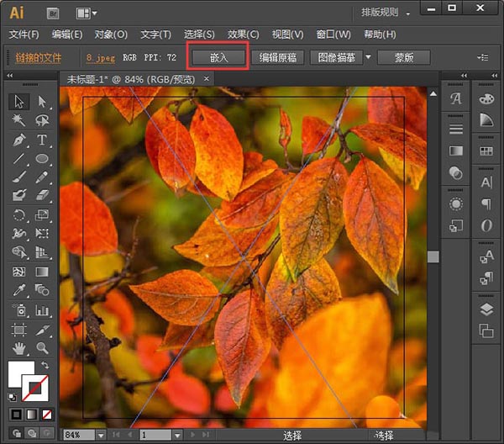Open the Type (文字) menu
Viewport: 504px width, 444px height.
coord(156,34)
